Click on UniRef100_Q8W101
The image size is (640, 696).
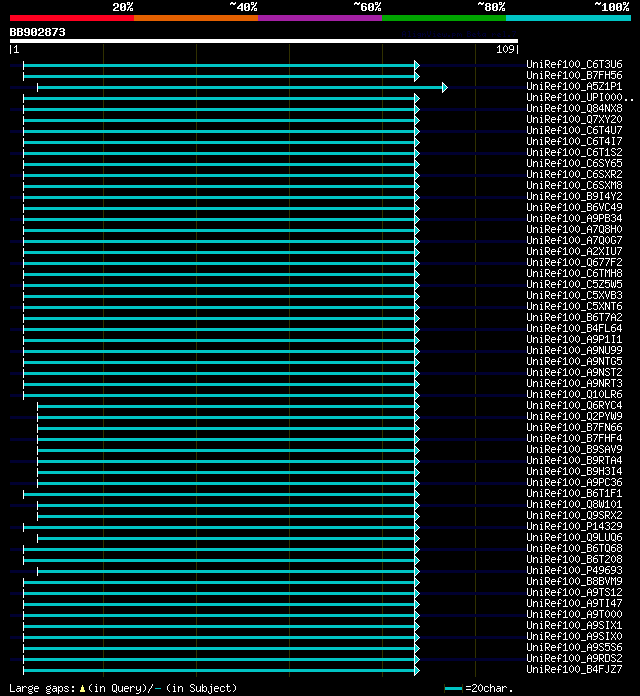(x=574, y=504)
